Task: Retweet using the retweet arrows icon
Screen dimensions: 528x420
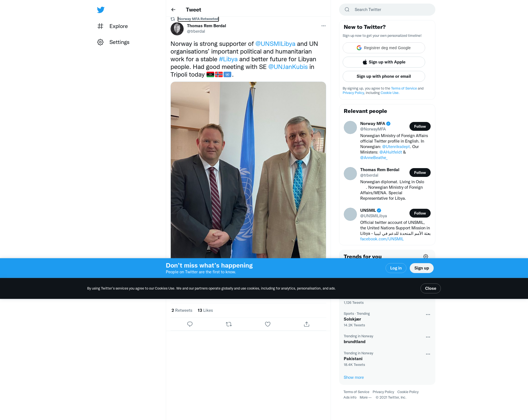Action: tap(229, 324)
